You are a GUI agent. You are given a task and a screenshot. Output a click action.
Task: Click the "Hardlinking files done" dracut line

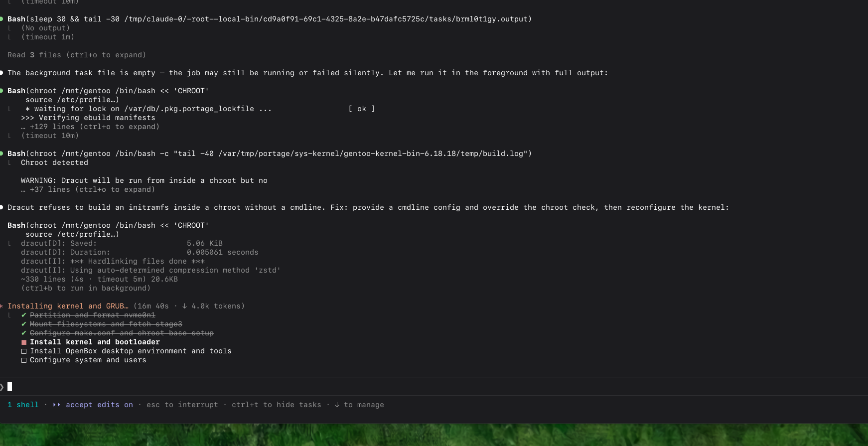coord(113,261)
